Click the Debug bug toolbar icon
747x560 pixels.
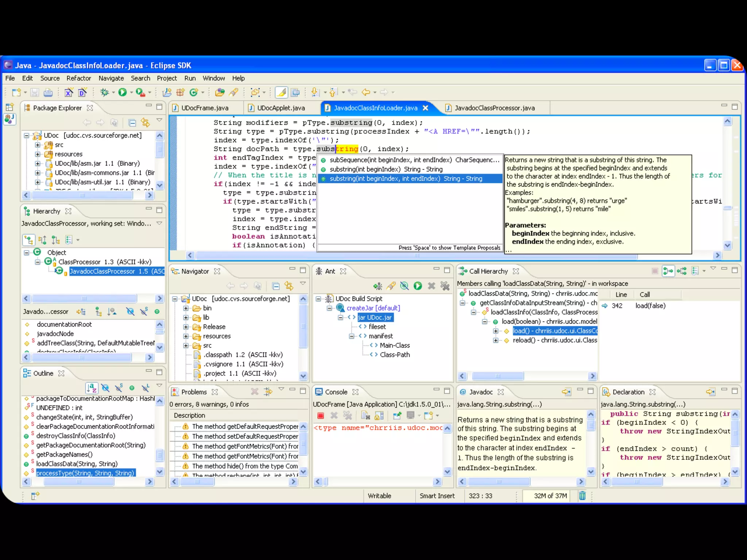click(x=105, y=92)
